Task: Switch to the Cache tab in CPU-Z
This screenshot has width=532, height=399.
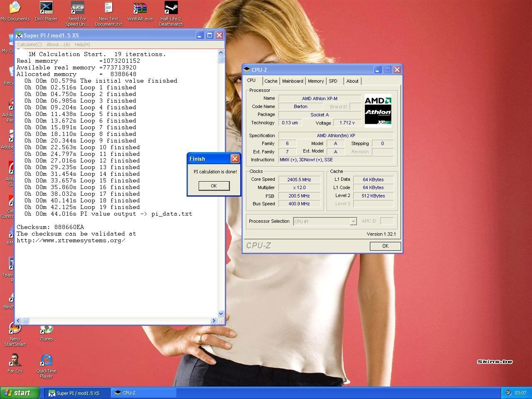Action: click(x=271, y=81)
